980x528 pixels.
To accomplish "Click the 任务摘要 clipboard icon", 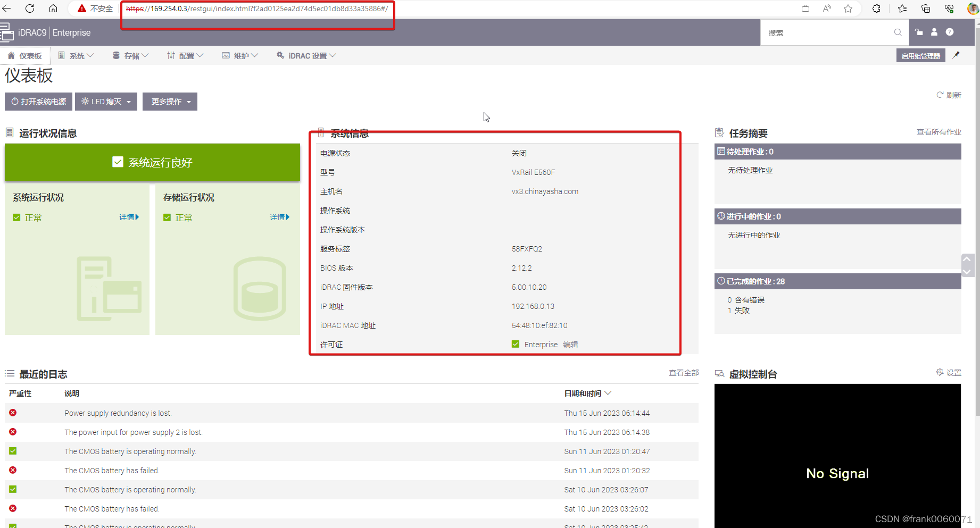I will click(720, 132).
